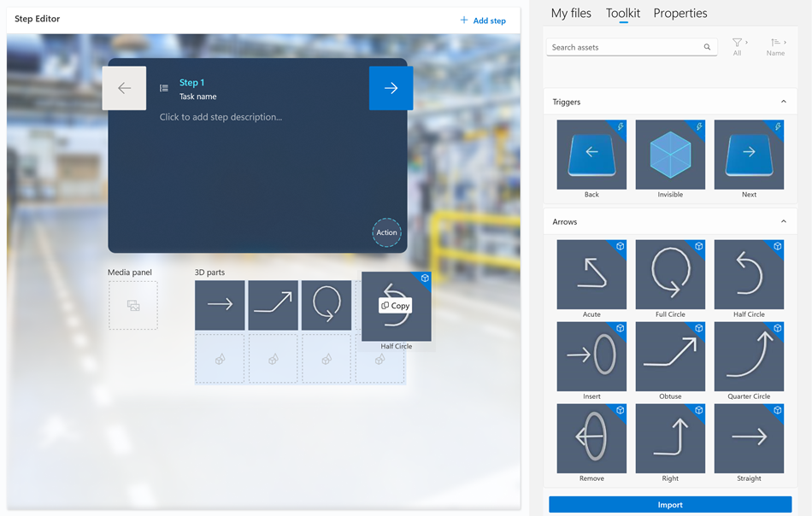
Task: Click Add step link
Action: point(483,21)
